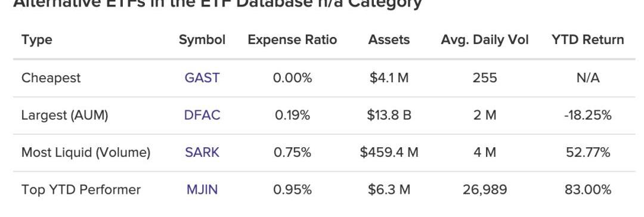Click the Expense Ratio column header
644x217 pixels.
[x=292, y=40]
